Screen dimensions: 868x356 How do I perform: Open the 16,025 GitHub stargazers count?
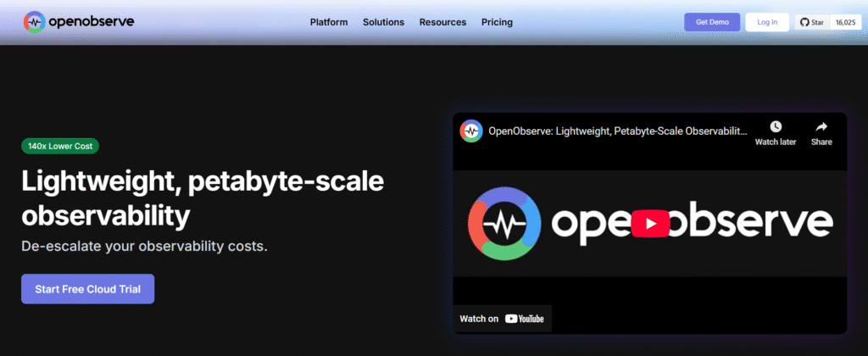pyautogui.click(x=846, y=22)
